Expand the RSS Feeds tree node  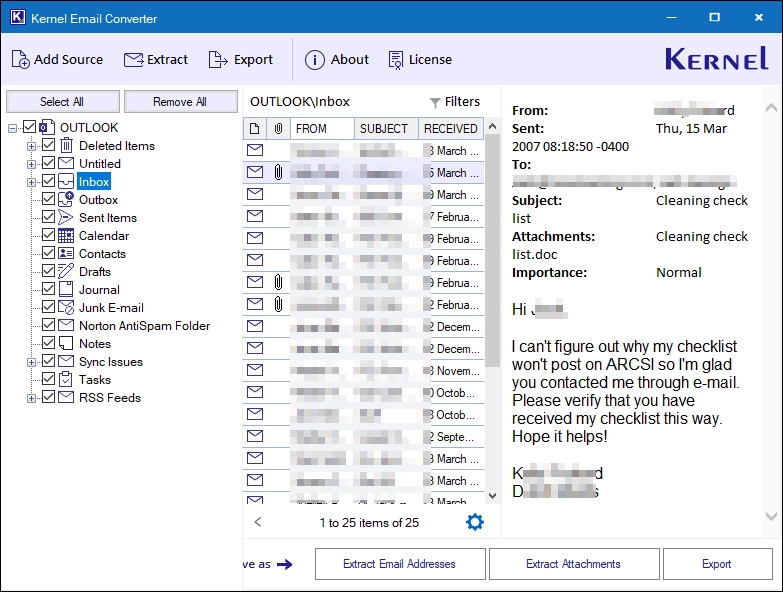point(31,398)
